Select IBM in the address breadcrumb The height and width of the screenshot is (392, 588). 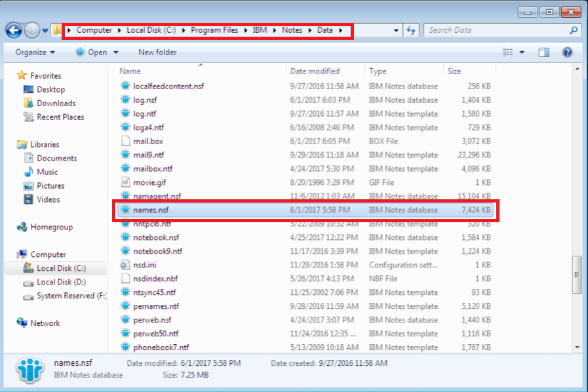(260, 30)
